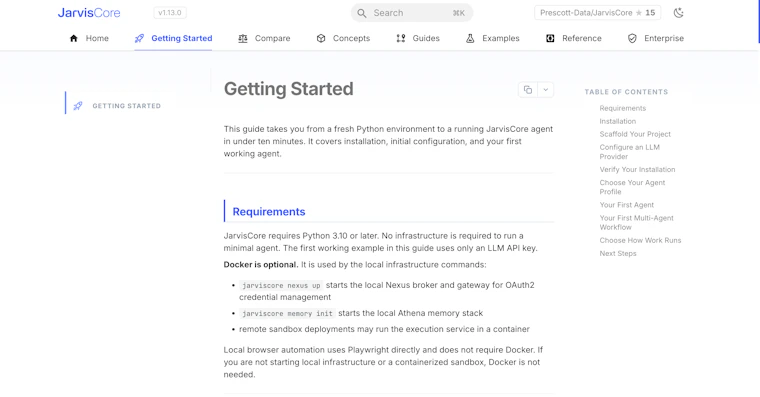
Task: Jump to Your First Multi-Agent Workflow section
Action: (x=636, y=222)
